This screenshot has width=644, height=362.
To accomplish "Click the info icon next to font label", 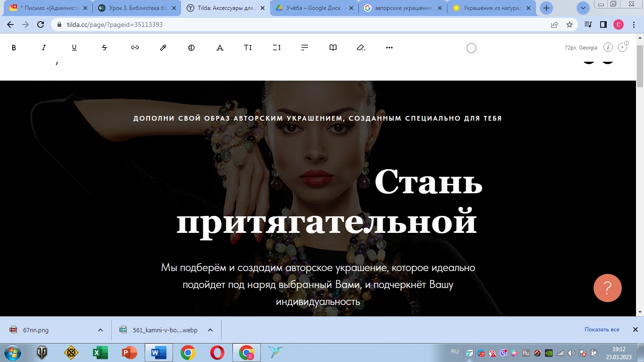I will tap(608, 47).
